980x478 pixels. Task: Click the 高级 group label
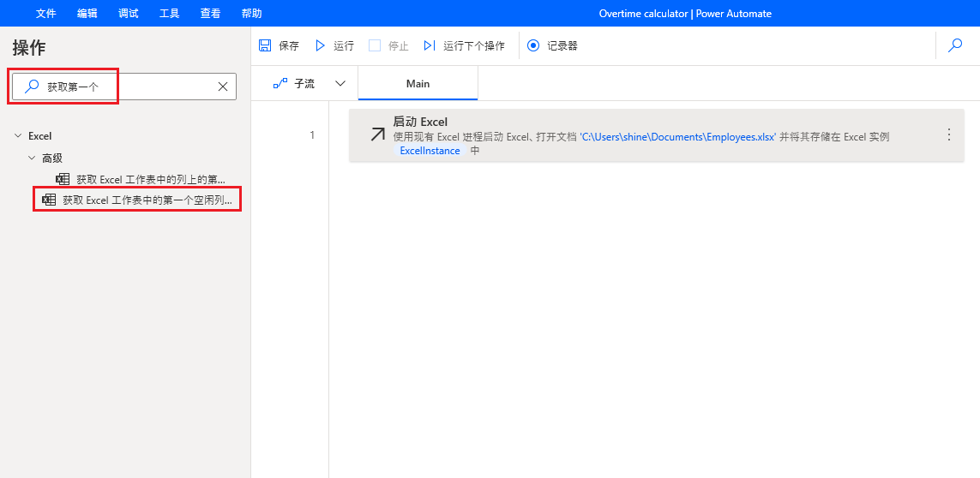click(52, 158)
